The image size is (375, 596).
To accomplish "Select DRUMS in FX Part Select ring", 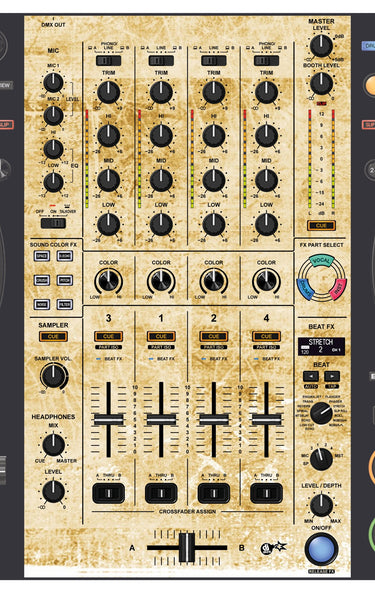I will coord(305,289).
